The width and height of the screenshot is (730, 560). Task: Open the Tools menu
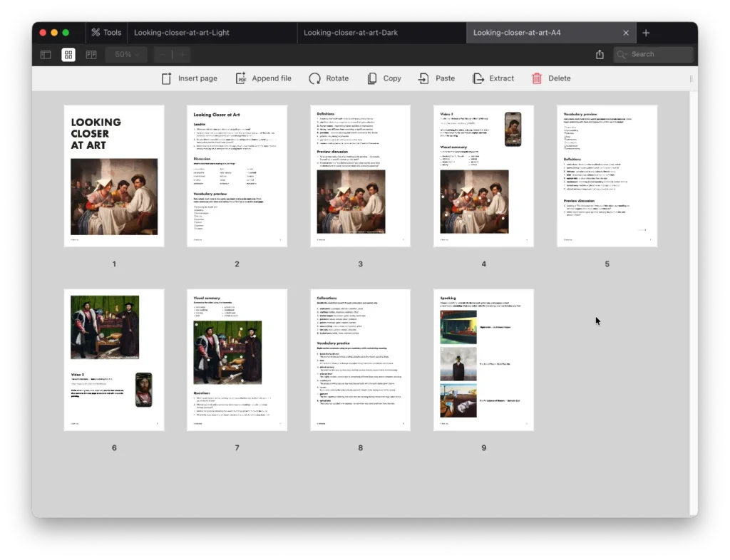[106, 33]
